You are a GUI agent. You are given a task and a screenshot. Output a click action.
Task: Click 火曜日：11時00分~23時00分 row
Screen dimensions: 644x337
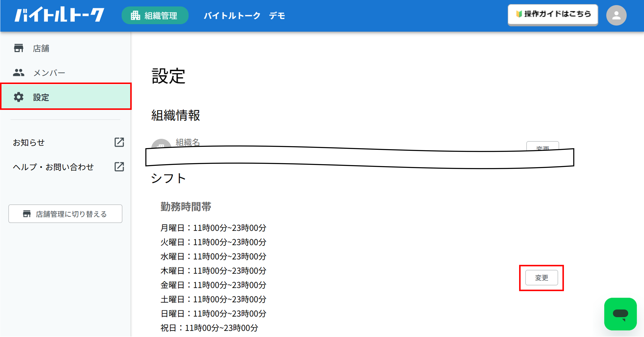pyautogui.click(x=213, y=242)
